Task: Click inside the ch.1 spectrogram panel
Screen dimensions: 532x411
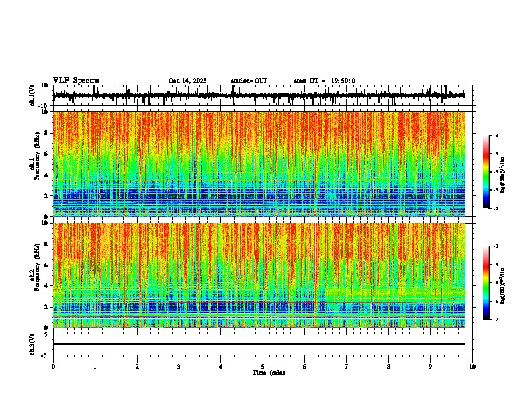Action: click(x=259, y=164)
